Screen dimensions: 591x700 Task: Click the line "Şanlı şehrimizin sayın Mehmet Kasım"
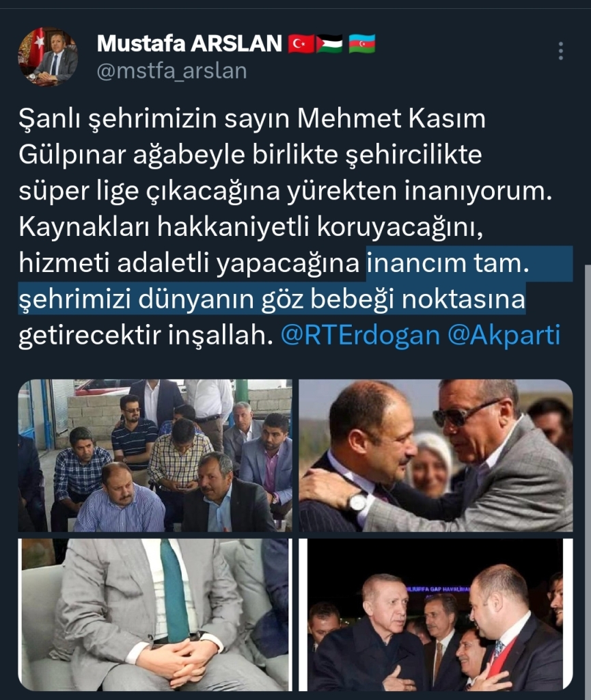coord(252,119)
